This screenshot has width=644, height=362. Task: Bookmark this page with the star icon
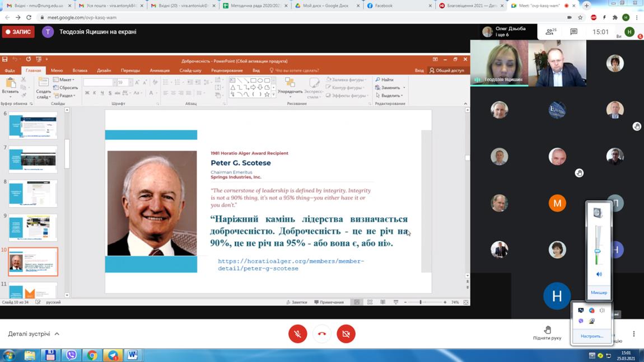pos(580,17)
